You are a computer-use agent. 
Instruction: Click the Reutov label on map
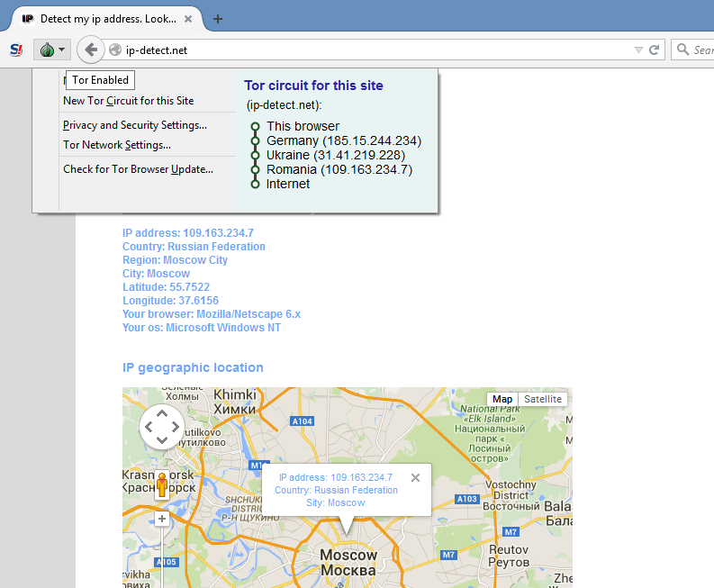(509, 556)
